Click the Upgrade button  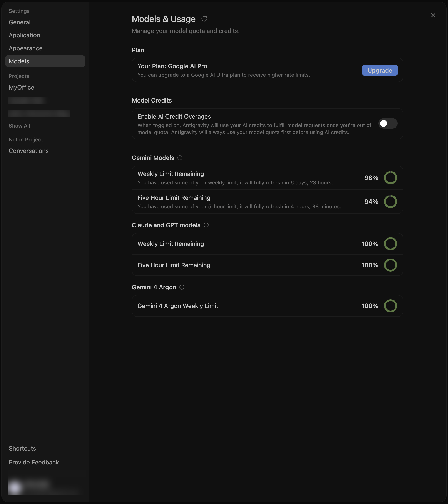(x=380, y=70)
